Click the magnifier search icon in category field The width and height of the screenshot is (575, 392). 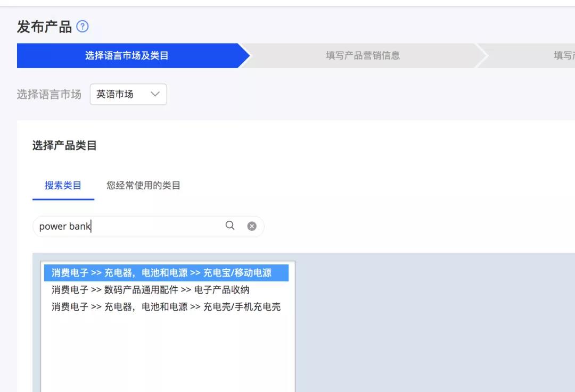pos(230,226)
